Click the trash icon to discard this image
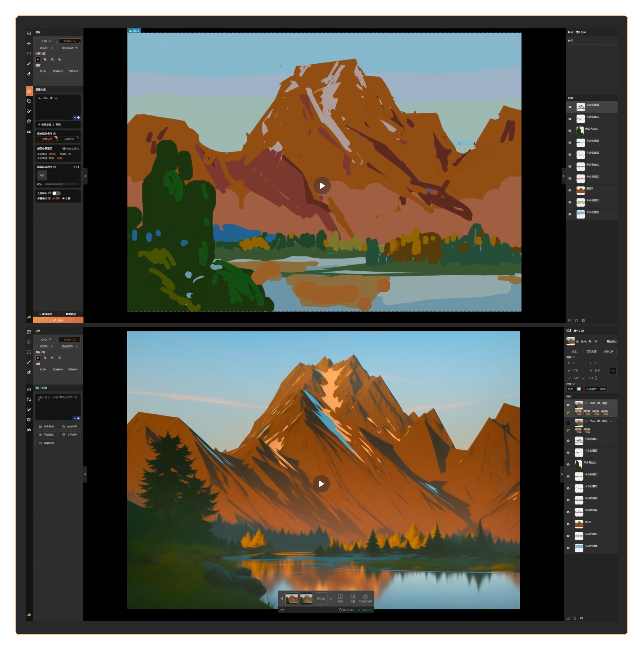 coord(340,610)
